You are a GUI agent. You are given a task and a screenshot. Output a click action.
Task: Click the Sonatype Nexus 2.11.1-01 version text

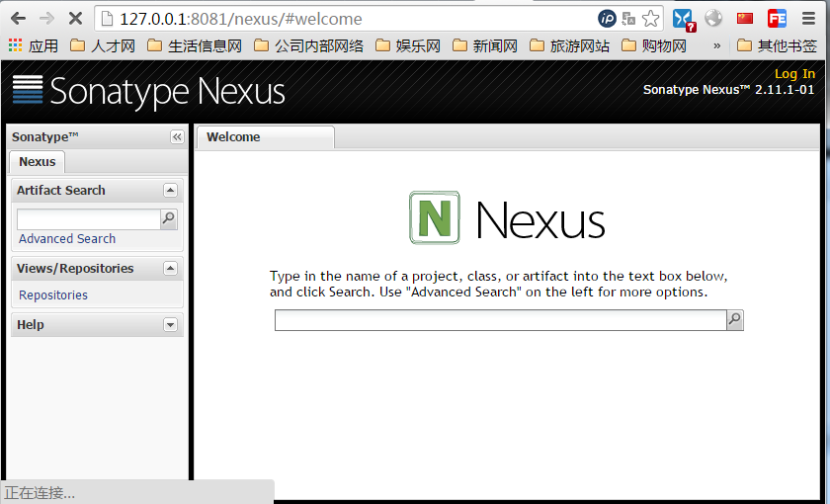(x=728, y=90)
